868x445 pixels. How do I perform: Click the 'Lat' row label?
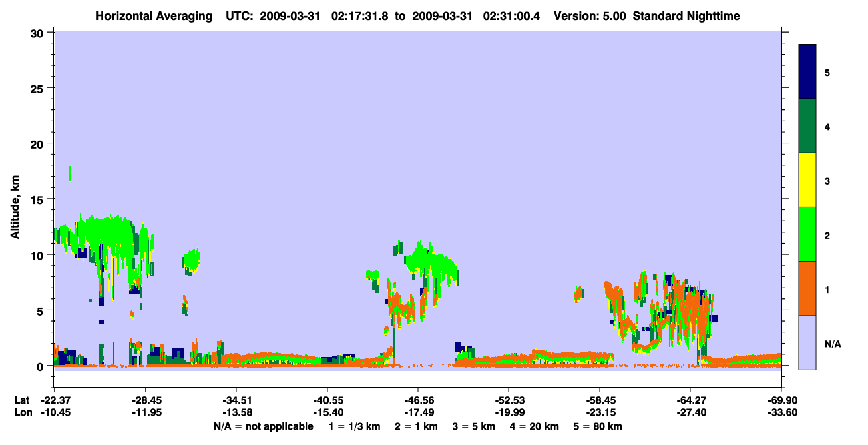[21, 400]
